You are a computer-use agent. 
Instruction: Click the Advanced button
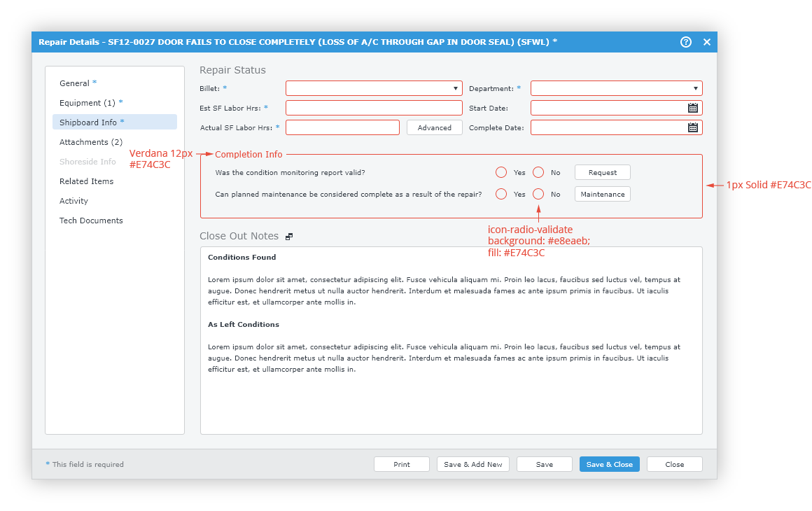pos(435,127)
